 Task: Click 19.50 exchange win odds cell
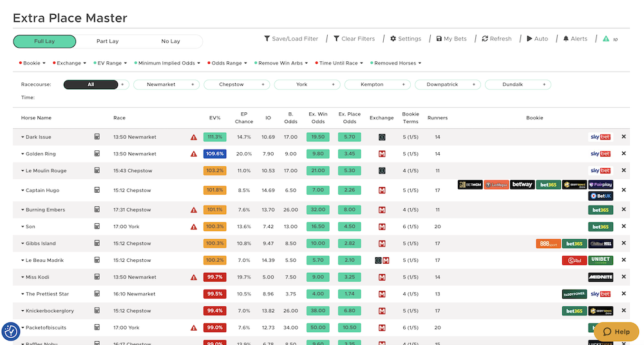pyautogui.click(x=318, y=137)
